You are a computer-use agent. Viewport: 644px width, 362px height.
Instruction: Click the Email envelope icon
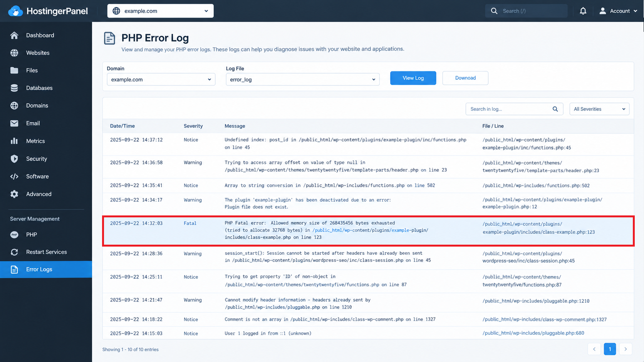14,123
